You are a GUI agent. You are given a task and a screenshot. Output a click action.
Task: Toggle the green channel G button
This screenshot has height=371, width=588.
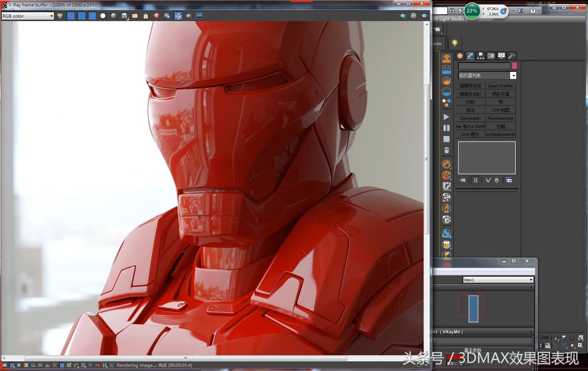(x=81, y=16)
